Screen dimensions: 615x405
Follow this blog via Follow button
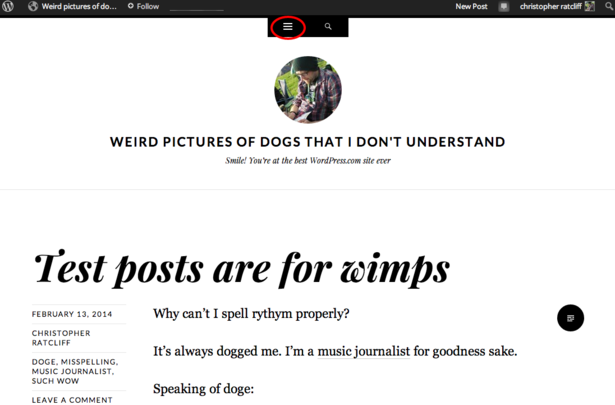coord(144,6)
